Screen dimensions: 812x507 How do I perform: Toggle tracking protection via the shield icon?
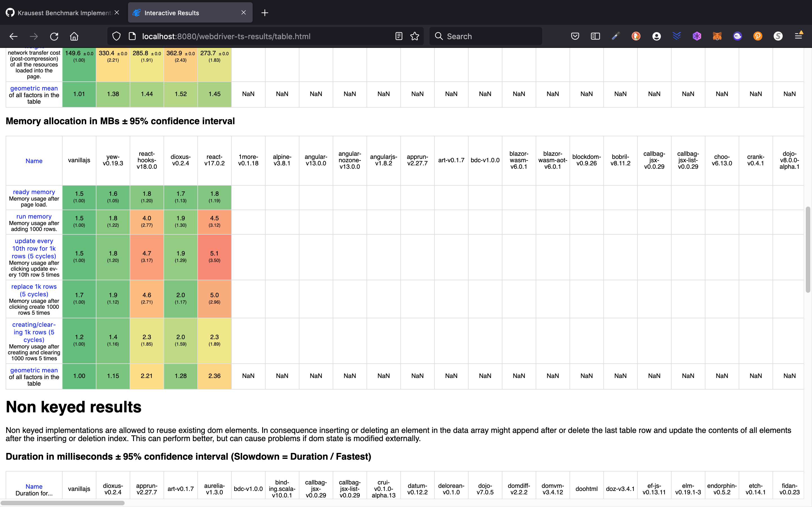116,36
